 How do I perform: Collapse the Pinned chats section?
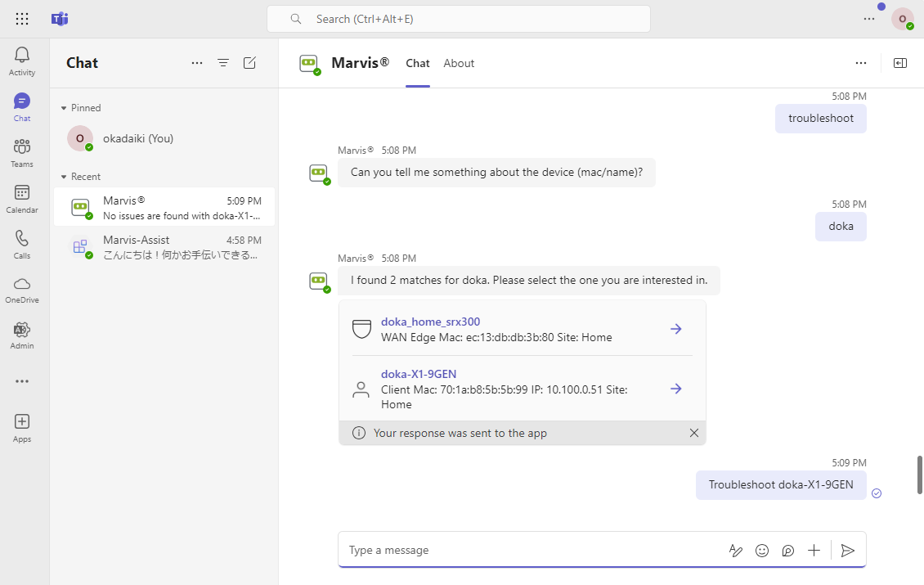click(64, 108)
